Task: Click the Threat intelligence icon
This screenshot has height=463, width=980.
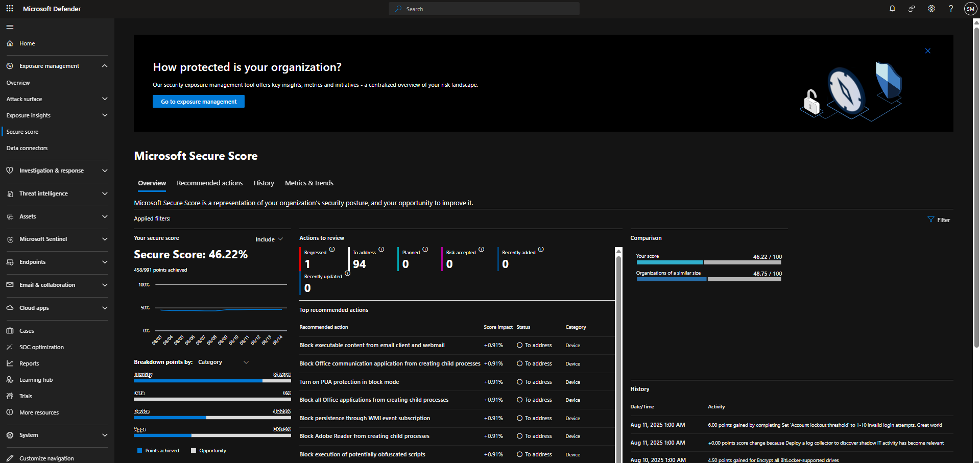Action: point(10,193)
